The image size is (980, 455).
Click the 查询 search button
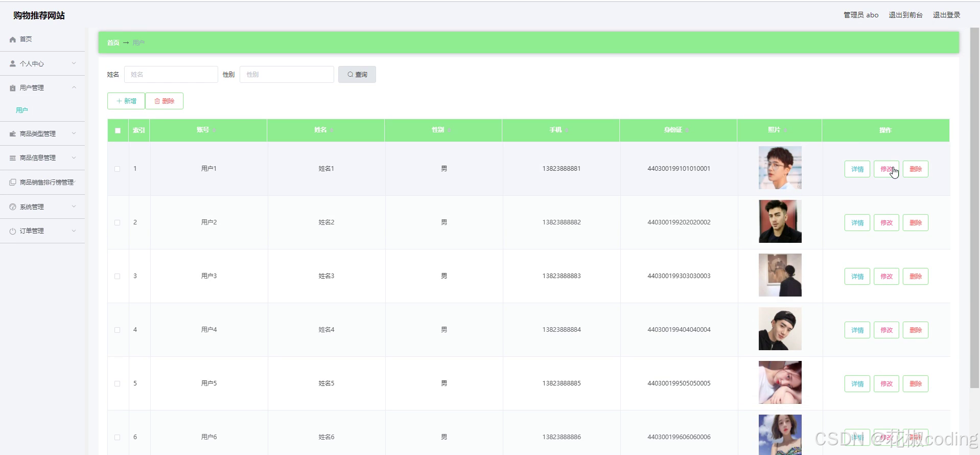pyautogui.click(x=357, y=75)
